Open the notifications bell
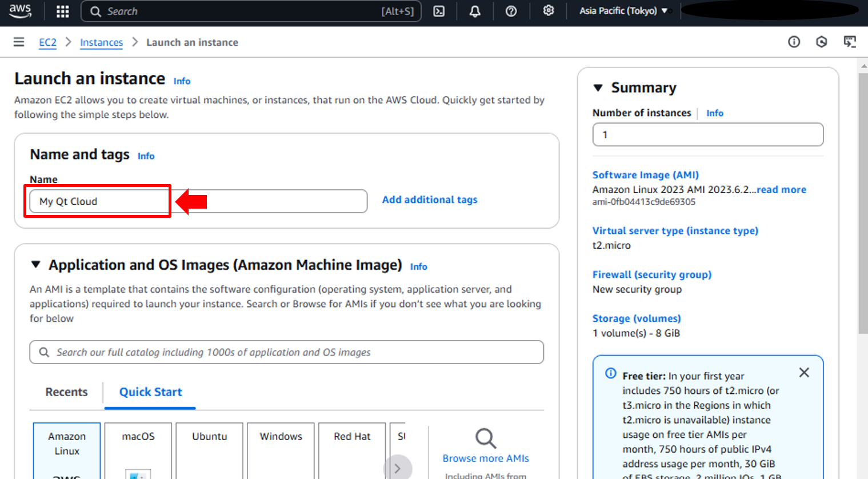This screenshot has width=868, height=479. click(475, 11)
